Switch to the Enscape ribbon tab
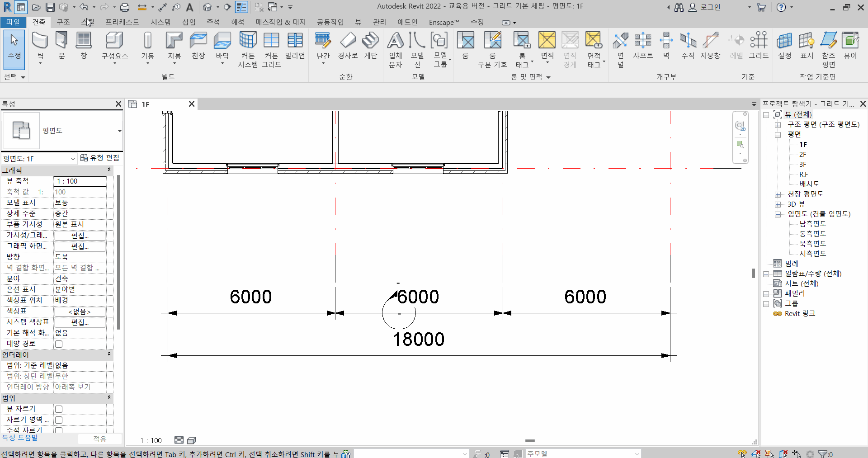 point(443,22)
